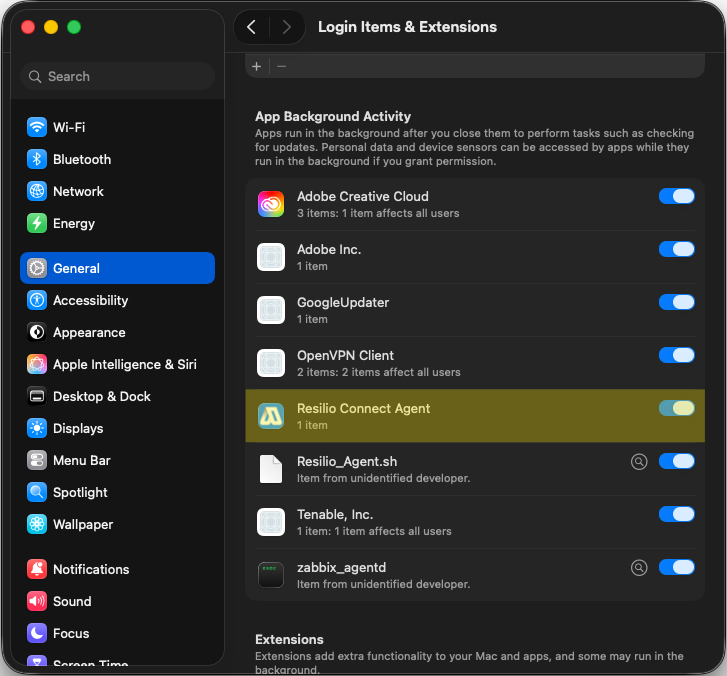
Task: Click the Energy lightning bolt icon
Action: point(37,223)
